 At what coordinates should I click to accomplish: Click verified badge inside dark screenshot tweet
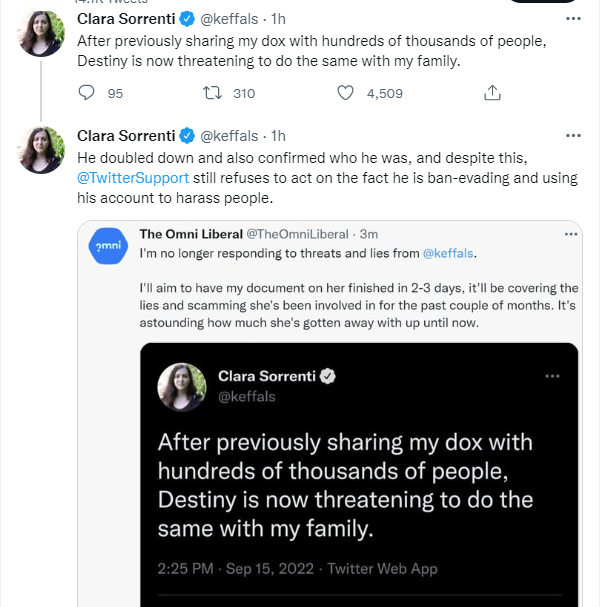click(x=326, y=377)
